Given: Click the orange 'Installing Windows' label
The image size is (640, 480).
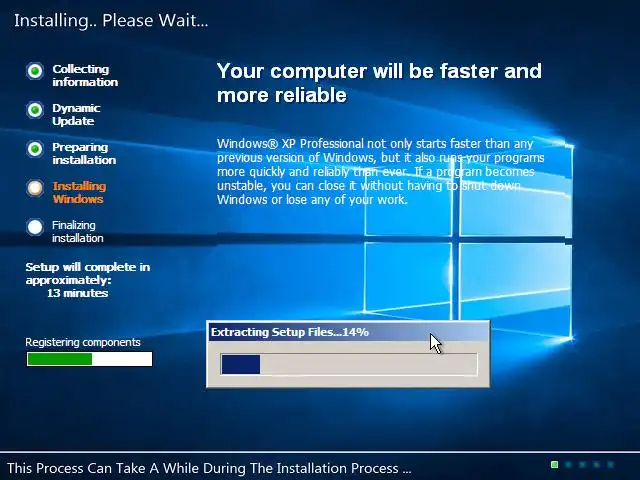Looking at the screenshot, I should click(x=79, y=193).
